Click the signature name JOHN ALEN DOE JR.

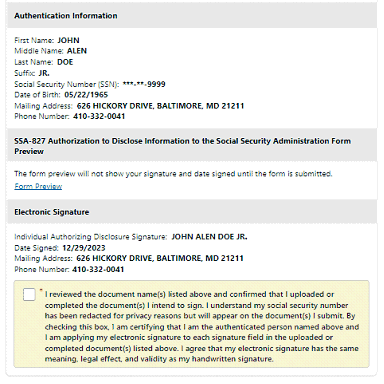[209, 237]
